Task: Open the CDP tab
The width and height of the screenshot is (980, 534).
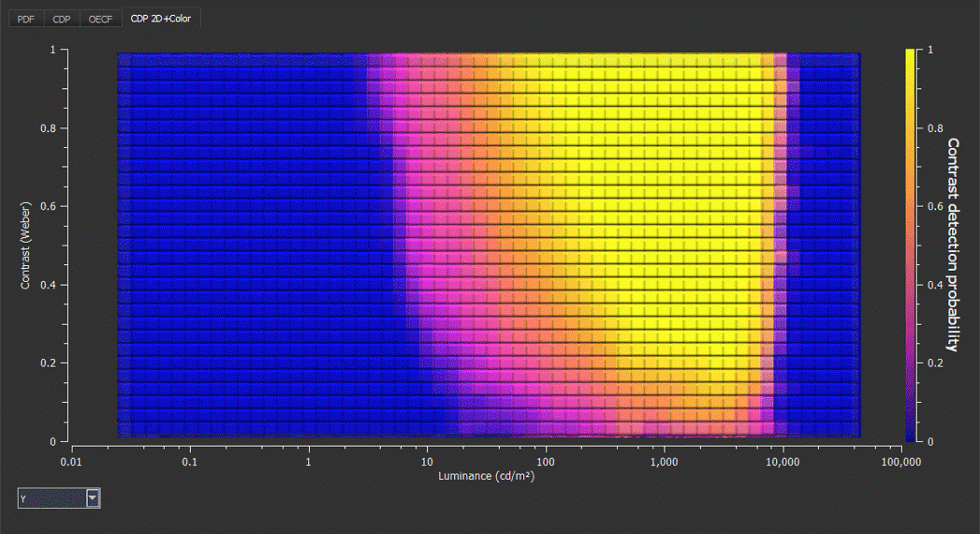Action: pyautogui.click(x=61, y=19)
